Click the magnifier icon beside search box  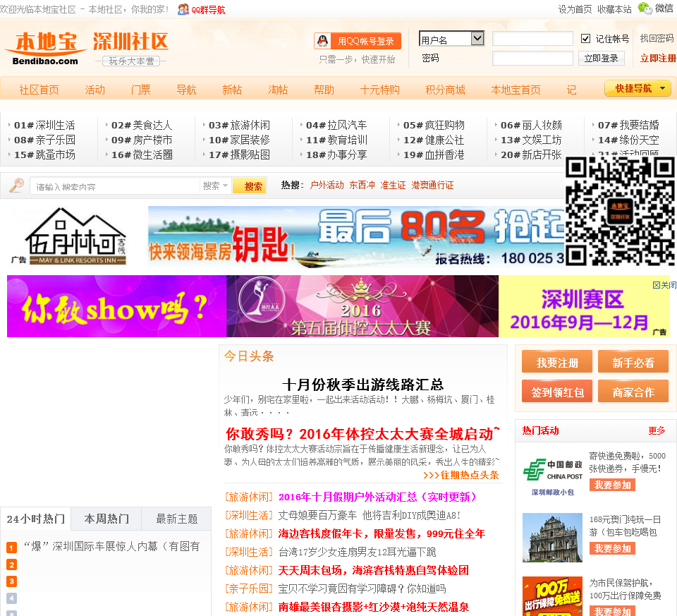tap(16, 186)
